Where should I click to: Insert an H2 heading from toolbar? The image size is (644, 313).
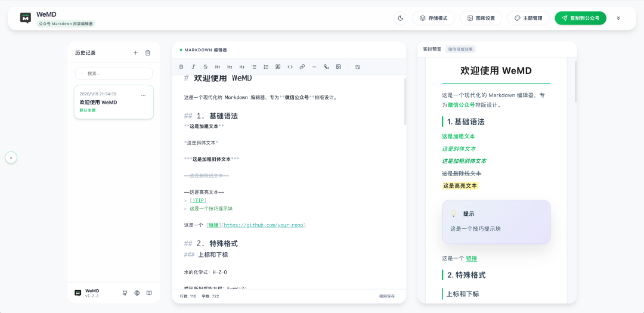[x=230, y=67]
